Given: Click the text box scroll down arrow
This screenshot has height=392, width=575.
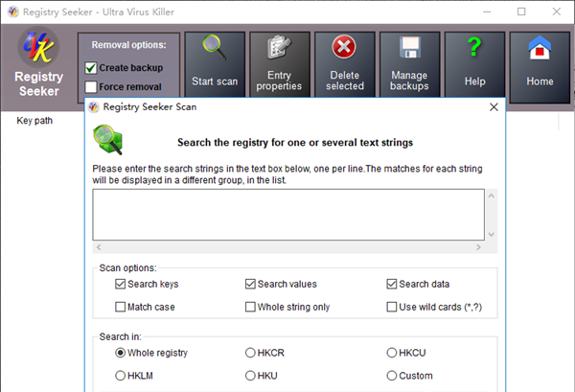Looking at the screenshot, I should (492, 234).
